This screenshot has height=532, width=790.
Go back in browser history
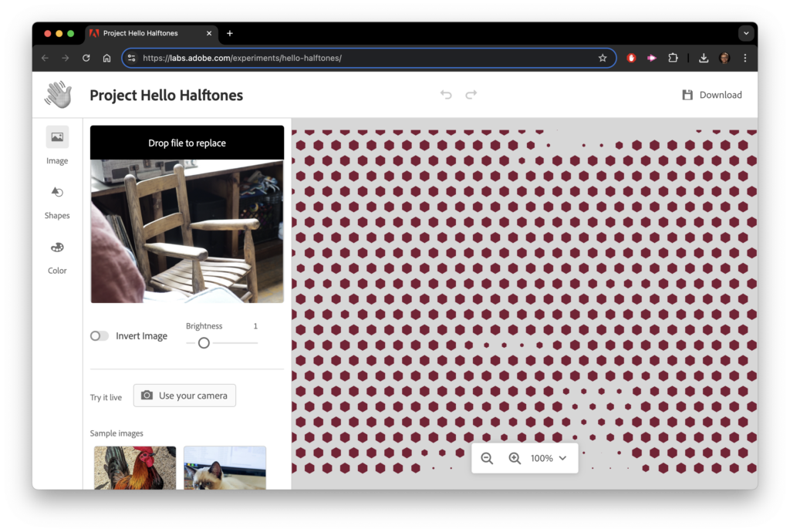click(45, 58)
